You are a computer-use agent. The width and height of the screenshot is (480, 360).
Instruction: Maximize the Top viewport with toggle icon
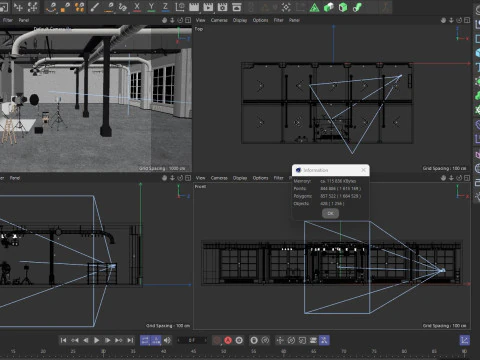467,20
